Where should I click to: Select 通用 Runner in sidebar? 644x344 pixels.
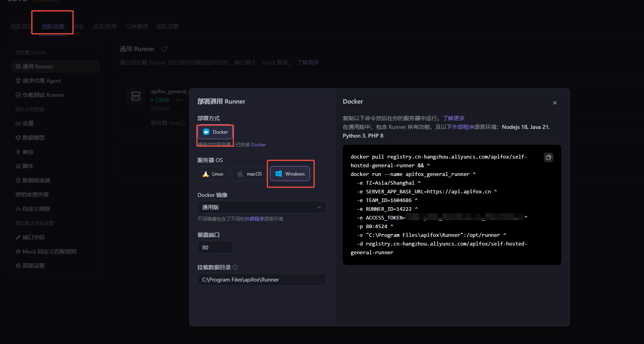56,66
